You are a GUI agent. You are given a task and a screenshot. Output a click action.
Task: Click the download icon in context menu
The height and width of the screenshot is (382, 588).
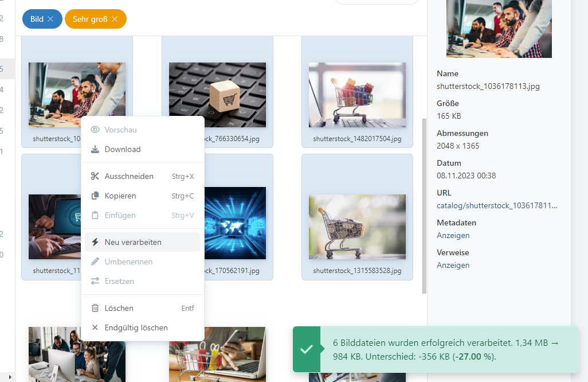pyautogui.click(x=95, y=150)
